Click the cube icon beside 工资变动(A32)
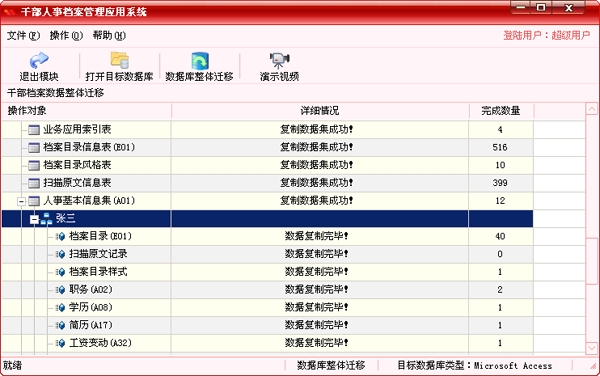 [x=60, y=343]
